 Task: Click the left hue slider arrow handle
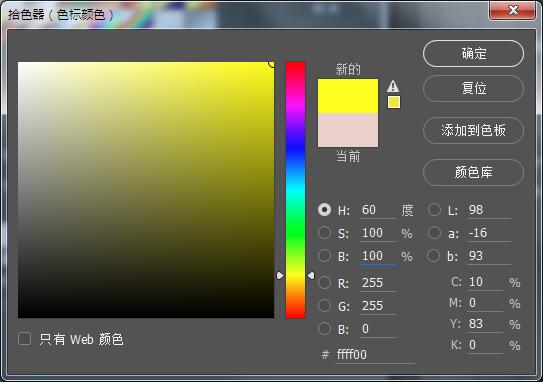280,276
